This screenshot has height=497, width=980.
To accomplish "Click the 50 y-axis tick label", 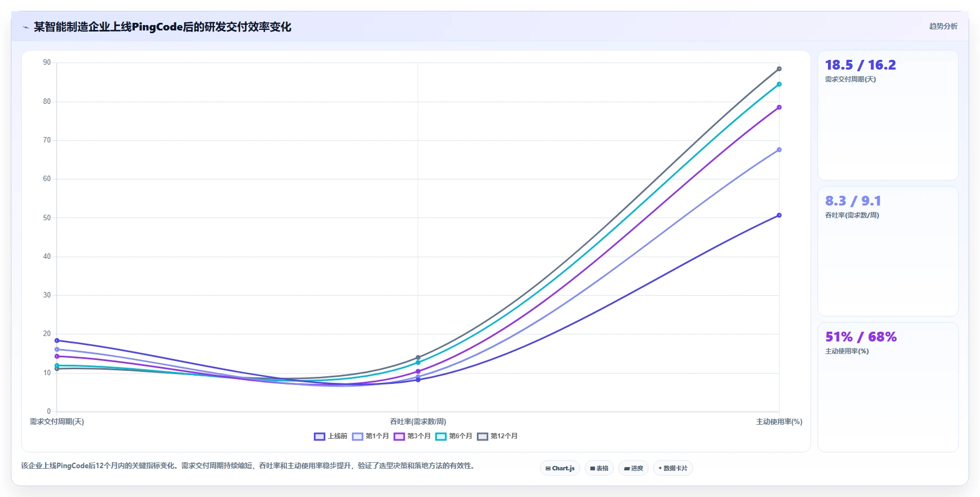I will pos(47,218).
